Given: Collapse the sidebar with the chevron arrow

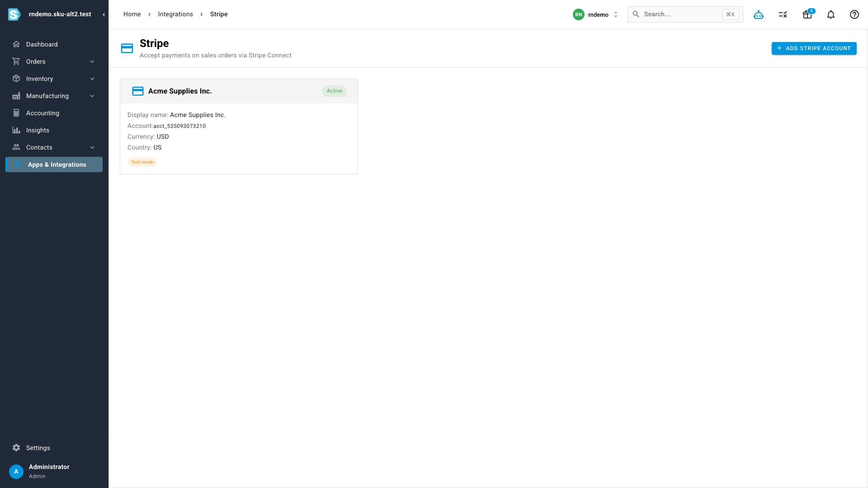Looking at the screenshot, I should click(104, 14).
